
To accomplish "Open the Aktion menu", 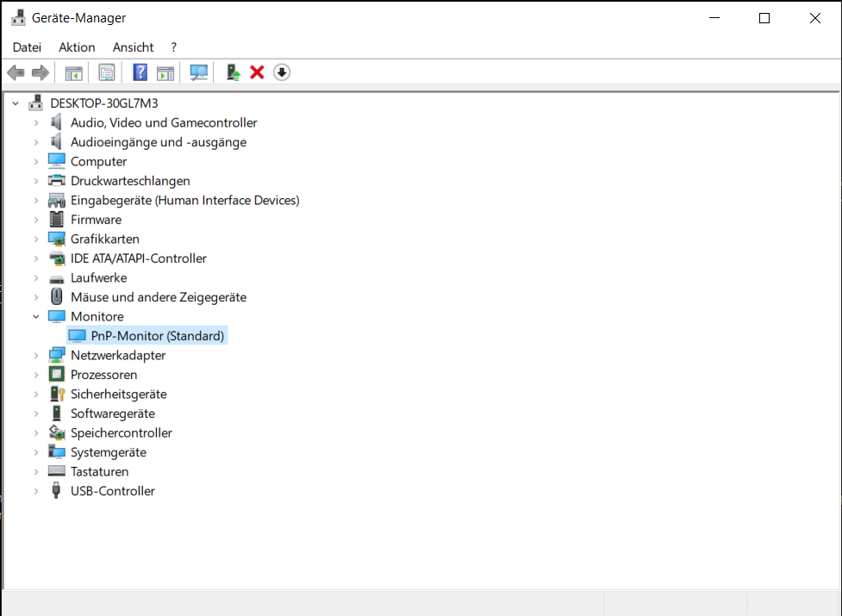I will (x=77, y=47).
